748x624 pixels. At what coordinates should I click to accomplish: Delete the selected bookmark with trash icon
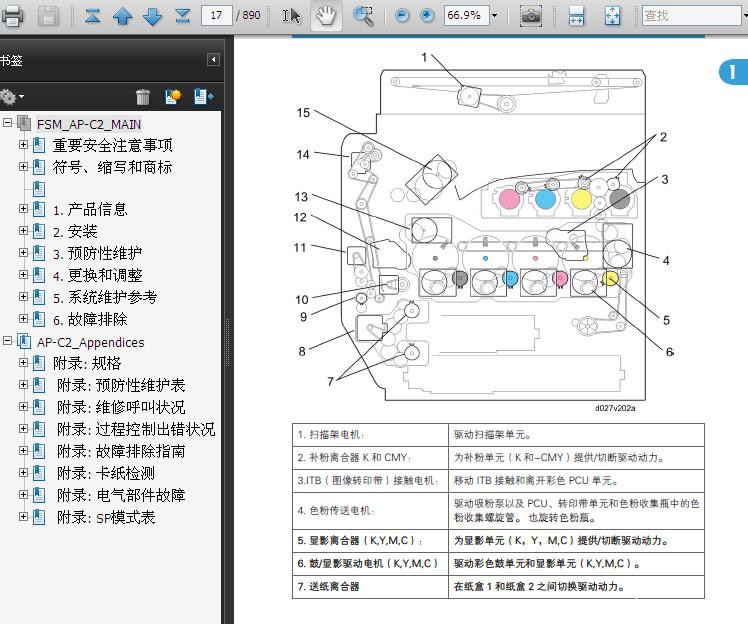(x=143, y=97)
